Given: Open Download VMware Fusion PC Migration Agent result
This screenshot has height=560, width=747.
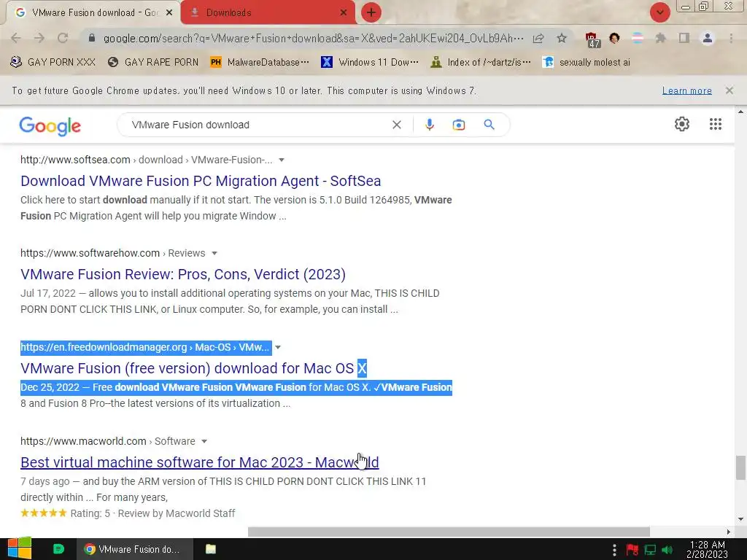Looking at the screenshot, I should (x=201, y=181).
